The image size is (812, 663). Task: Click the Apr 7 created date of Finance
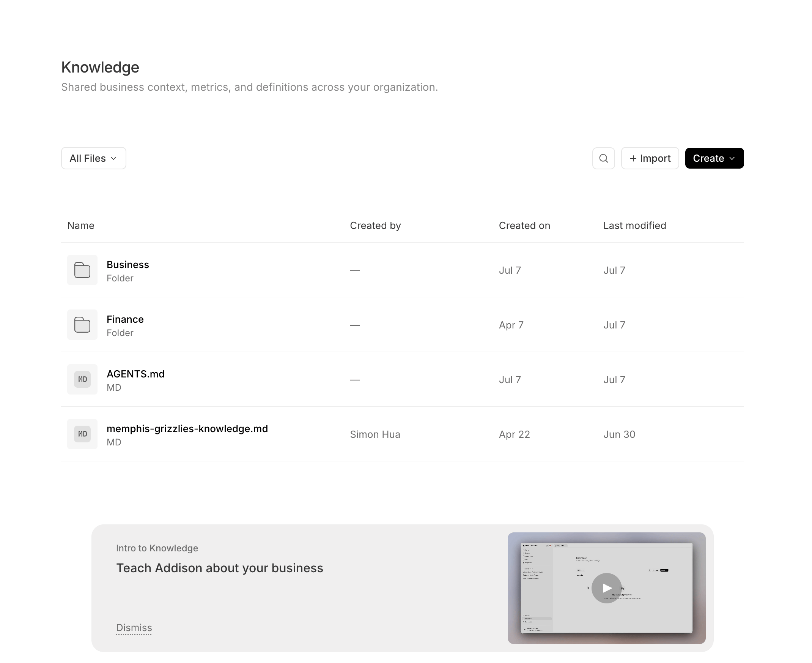[x=511, y=325]
